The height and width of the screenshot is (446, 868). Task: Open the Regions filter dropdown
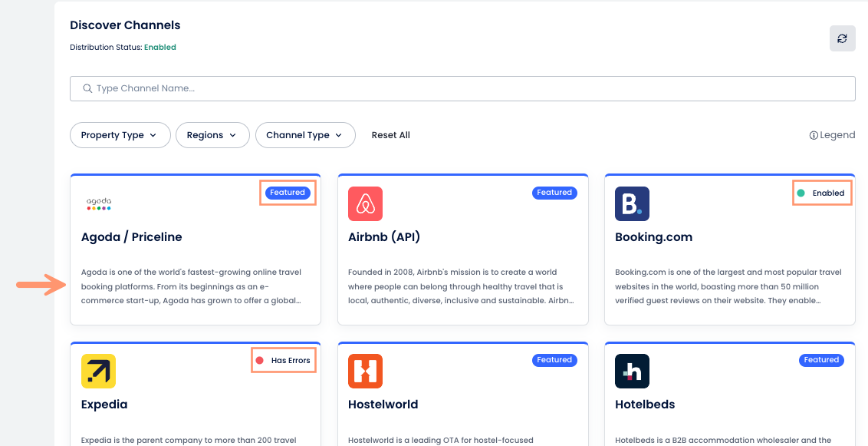coord(212,135)
